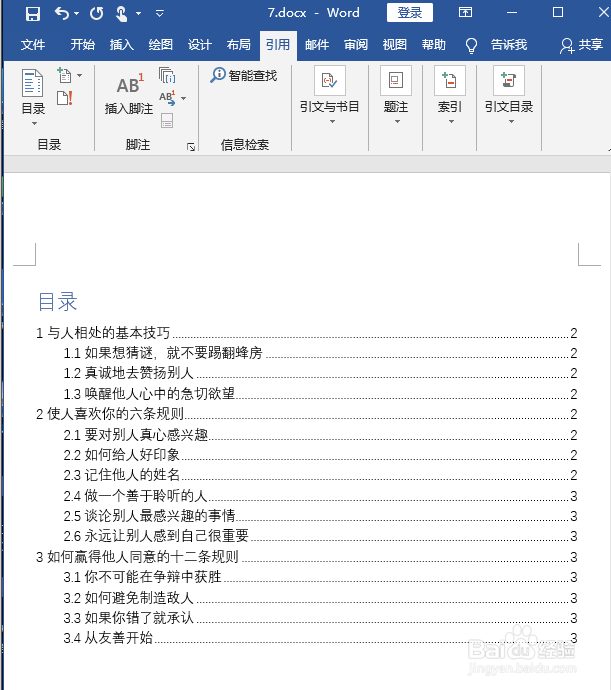The width and height of the screenshot is (611, 690).
Task: Switch to the 插入 tab
Action: coord(121,44)
